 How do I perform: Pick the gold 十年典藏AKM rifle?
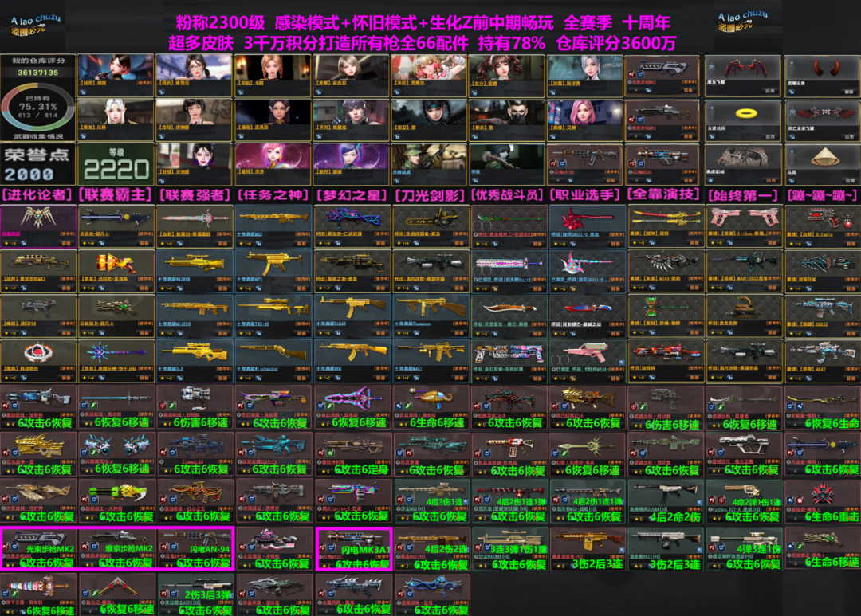click(x=351, y=361)
